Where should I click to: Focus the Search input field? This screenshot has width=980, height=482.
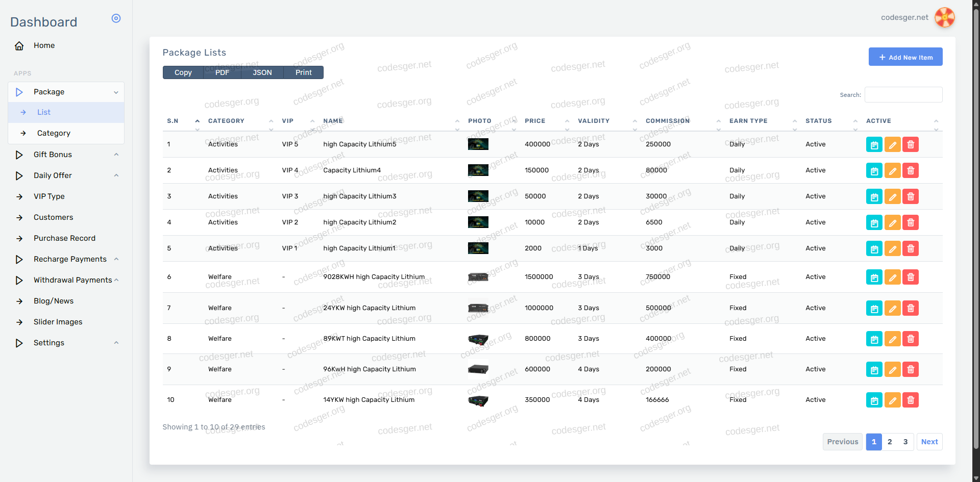coord(903,95)
